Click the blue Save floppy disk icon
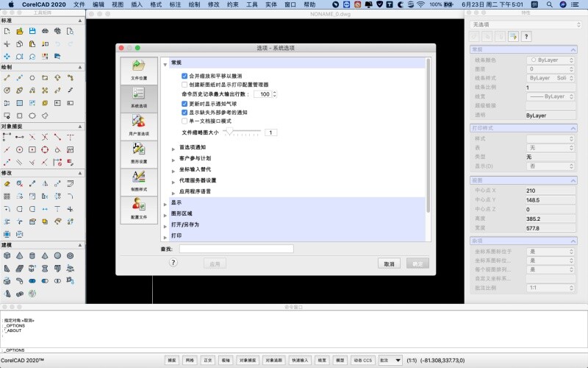588x368 pixels. (x=32, y=31)
